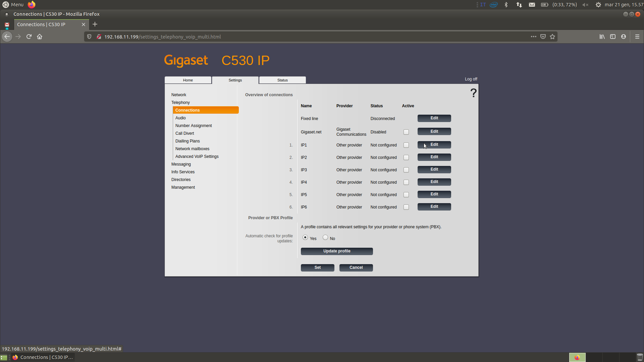
Task: Open the tracking protection shield icon
Action: click(89, 37)
